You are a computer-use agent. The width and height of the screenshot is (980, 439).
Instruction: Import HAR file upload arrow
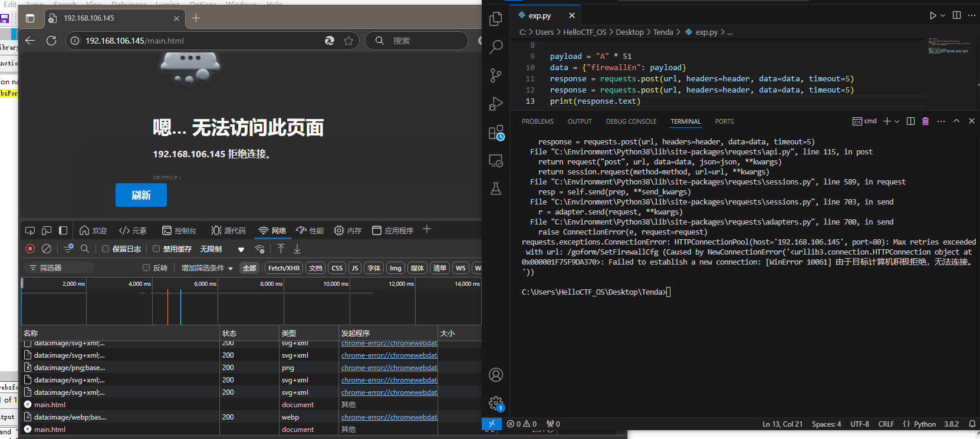click(x=281, y=249)
